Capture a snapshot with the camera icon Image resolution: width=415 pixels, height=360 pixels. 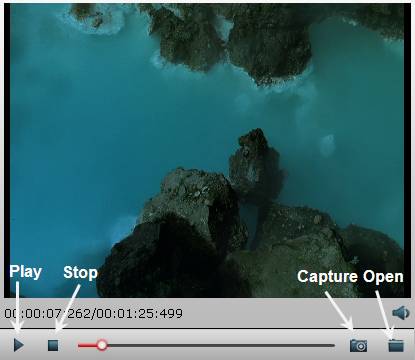click(x=358, y=345)
